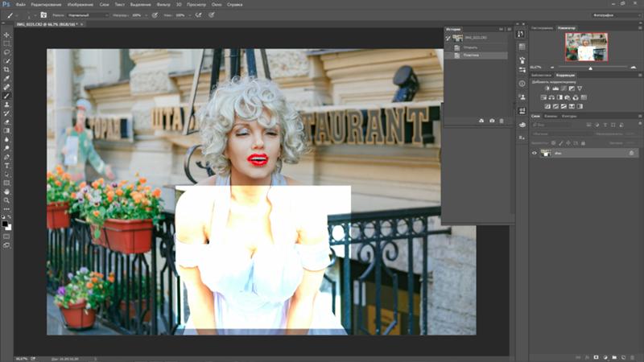Open the workspace switcher dropdown
Screen dimensions: 644x362
(613, 14)
